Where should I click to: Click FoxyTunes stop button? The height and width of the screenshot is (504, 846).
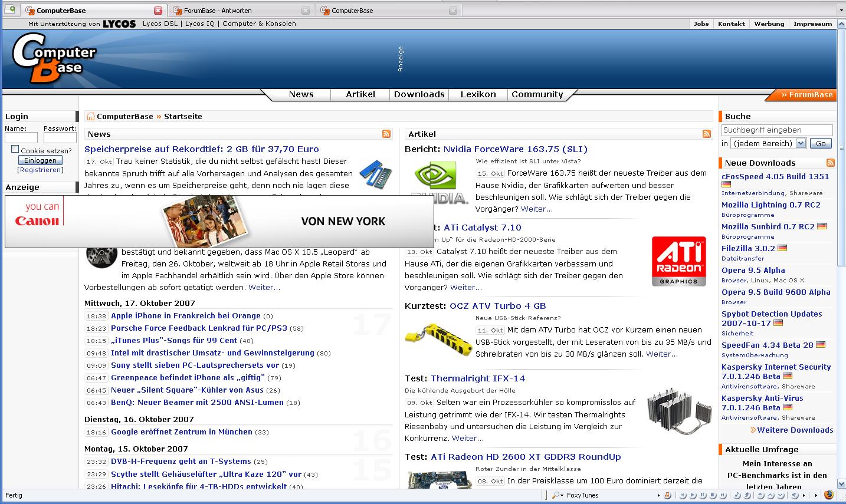713,495
